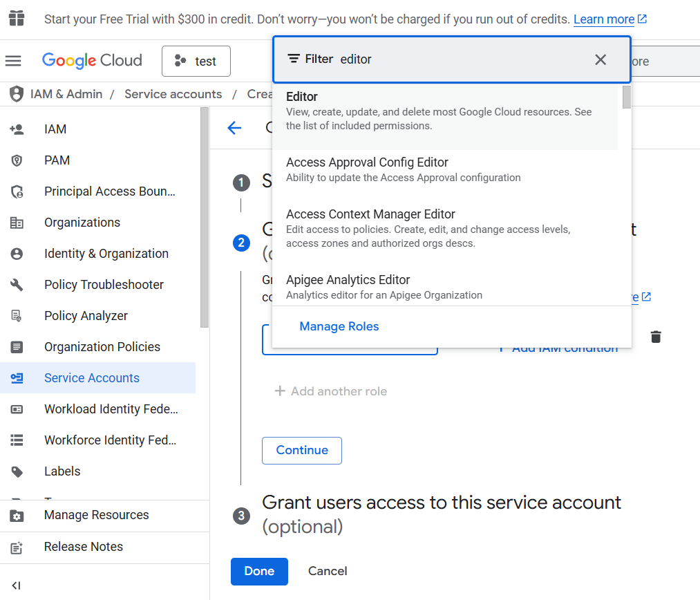Click the Continue button
700x600 pixels.
coord(302,451)
